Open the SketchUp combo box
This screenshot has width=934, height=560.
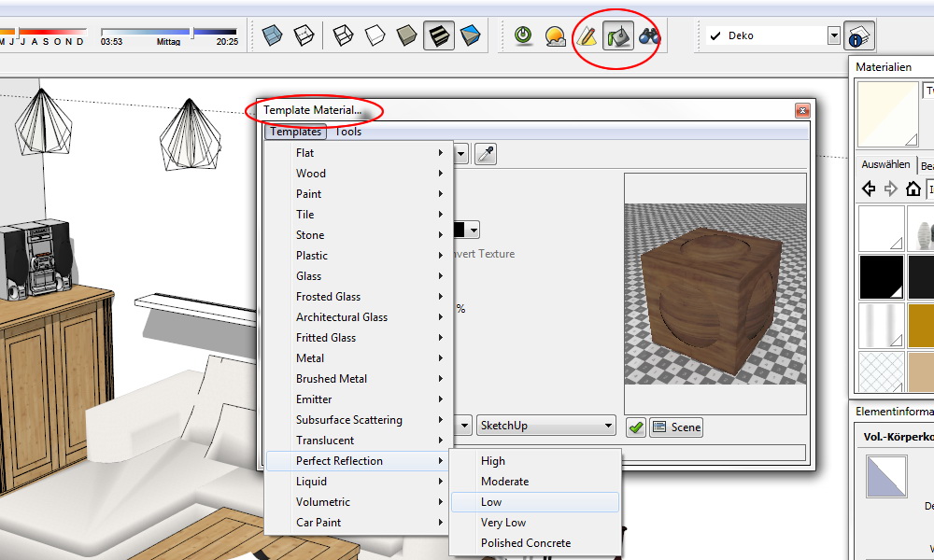(x=545, y=426)
